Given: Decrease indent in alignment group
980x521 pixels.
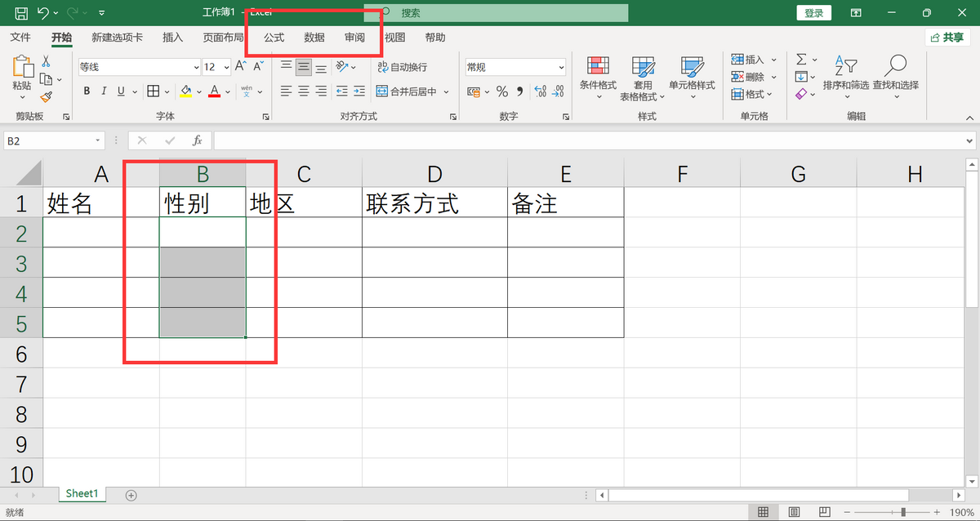Looking at the screenshot, I should point(341,91).
